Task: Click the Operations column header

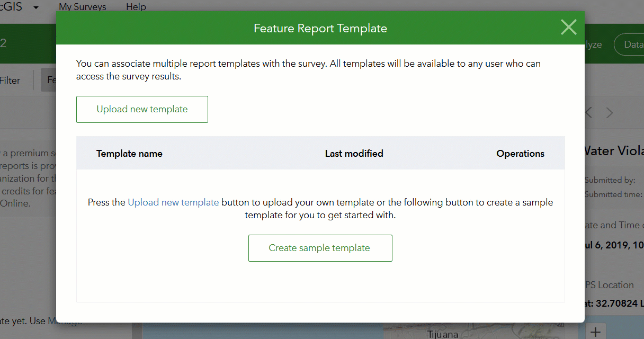Action: click(x=520, y=154)
